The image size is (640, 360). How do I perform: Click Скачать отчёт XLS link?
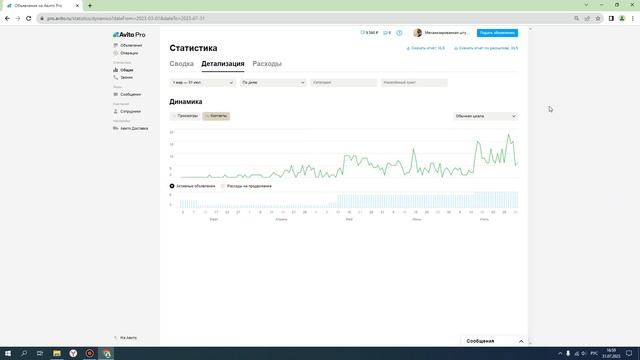(x=425, y=48)
